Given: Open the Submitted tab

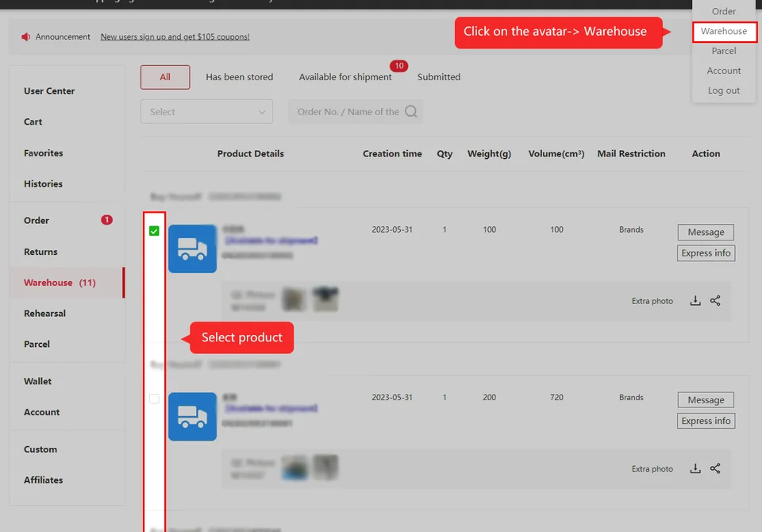Looking at the screenshot, I should (439, 77).
